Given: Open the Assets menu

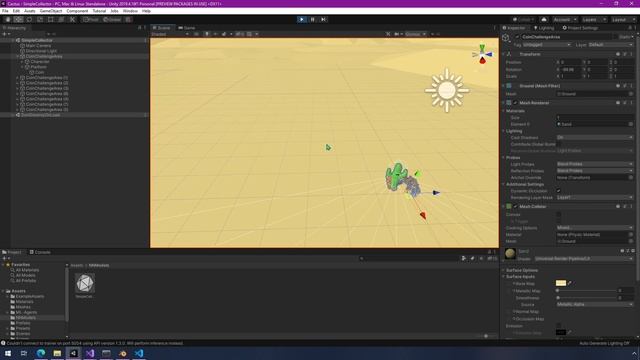Looking at the screenshot, I should [x=30, y=11].
